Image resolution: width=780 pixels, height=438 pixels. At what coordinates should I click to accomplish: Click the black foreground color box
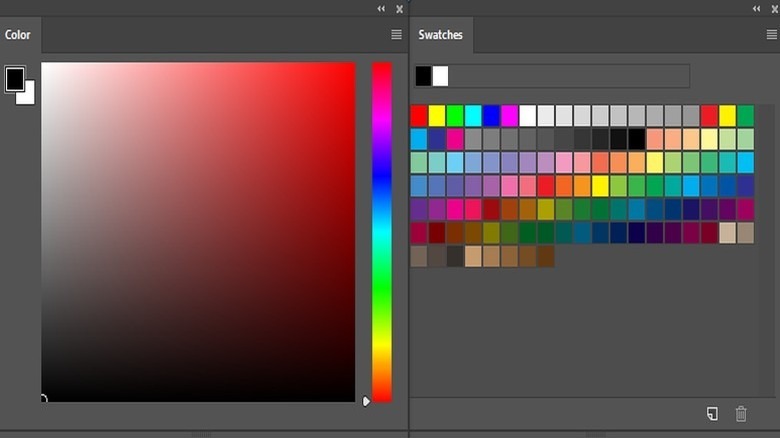coord(14,79)
